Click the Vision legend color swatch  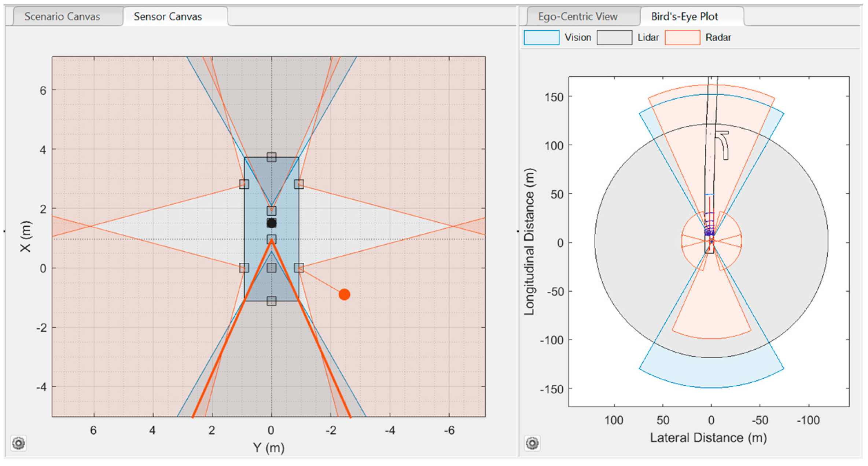541,37
